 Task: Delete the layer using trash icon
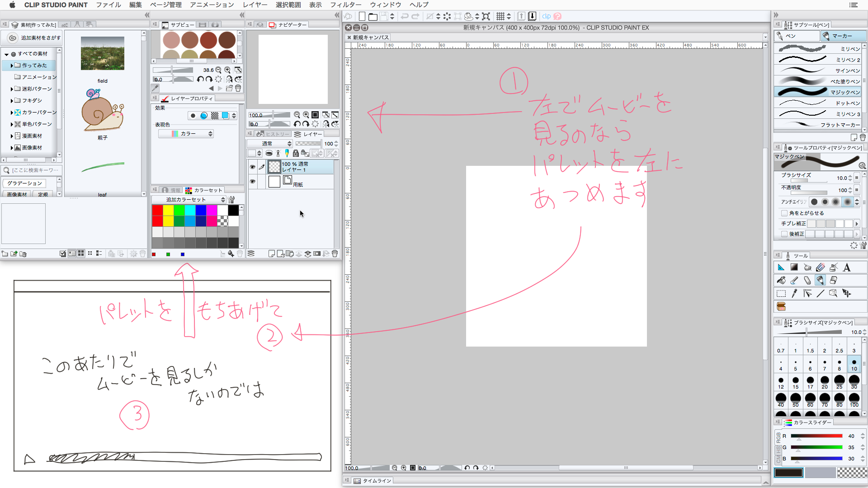[335, 253]
